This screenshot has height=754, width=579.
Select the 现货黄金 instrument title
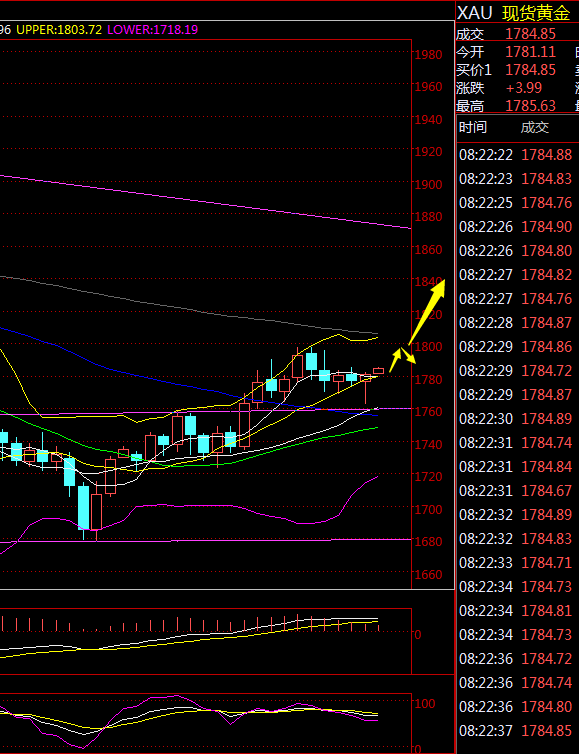click(x=536, y=13)
